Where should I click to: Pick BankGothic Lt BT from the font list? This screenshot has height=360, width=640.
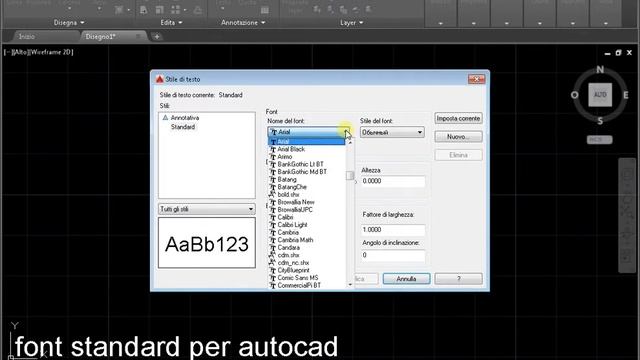point(300,164)
